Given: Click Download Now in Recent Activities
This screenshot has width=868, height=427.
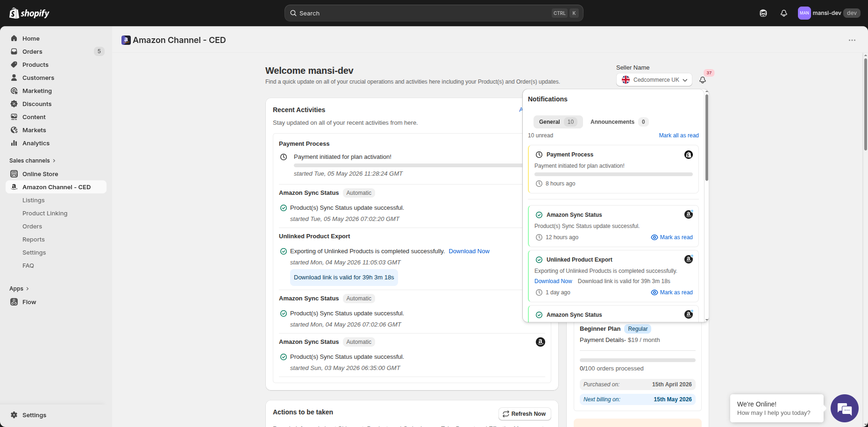Looking at the screenshot, I should coord(469,251).
